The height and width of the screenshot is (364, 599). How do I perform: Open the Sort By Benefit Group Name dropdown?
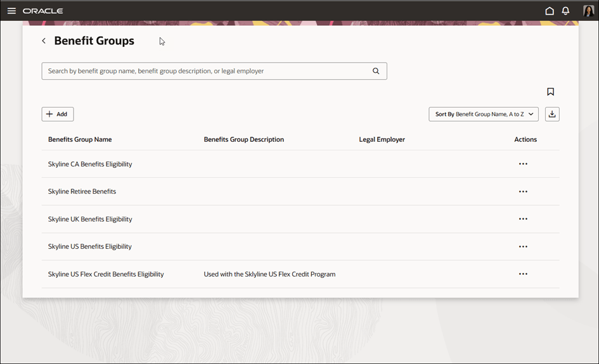pyautogui.click(x=484, y=114)
